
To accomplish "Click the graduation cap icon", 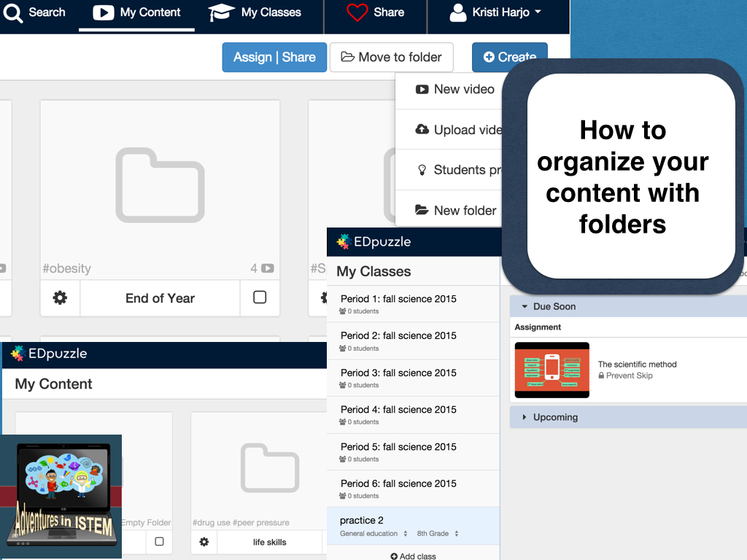I will tap(221, 12).
